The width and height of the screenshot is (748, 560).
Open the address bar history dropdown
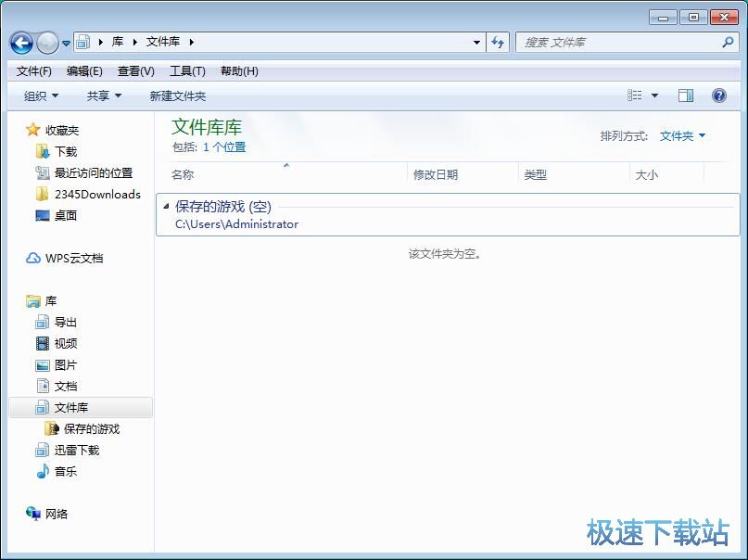coord(476,43)
